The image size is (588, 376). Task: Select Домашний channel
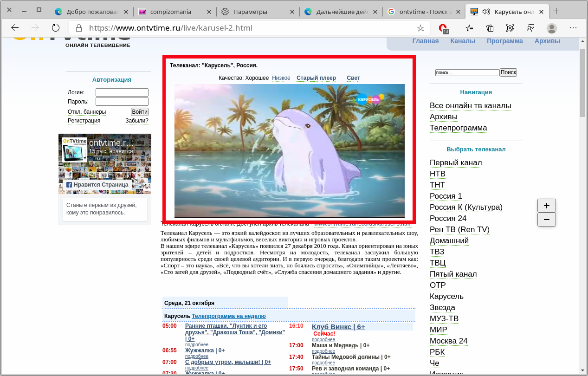(x=449, y=241)
